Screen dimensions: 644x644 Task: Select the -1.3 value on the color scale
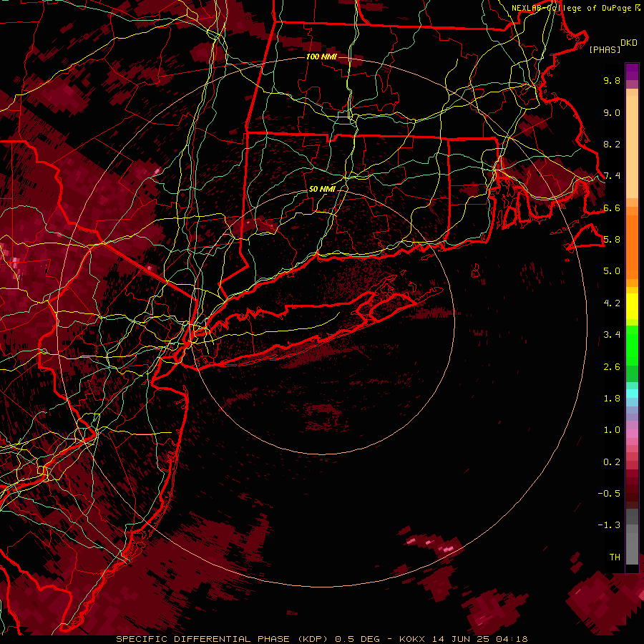pos(609,525)
